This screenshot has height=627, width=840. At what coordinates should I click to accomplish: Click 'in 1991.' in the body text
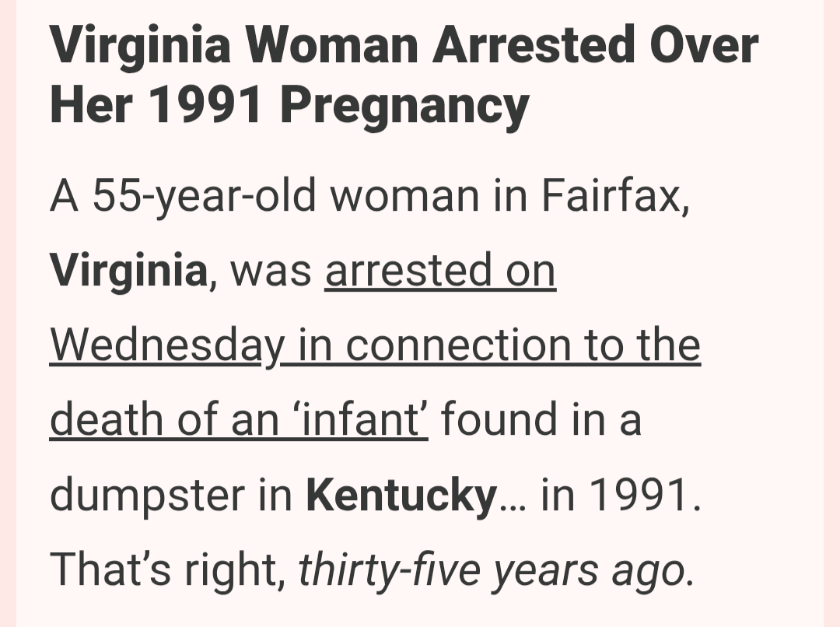tap(619, 495)
